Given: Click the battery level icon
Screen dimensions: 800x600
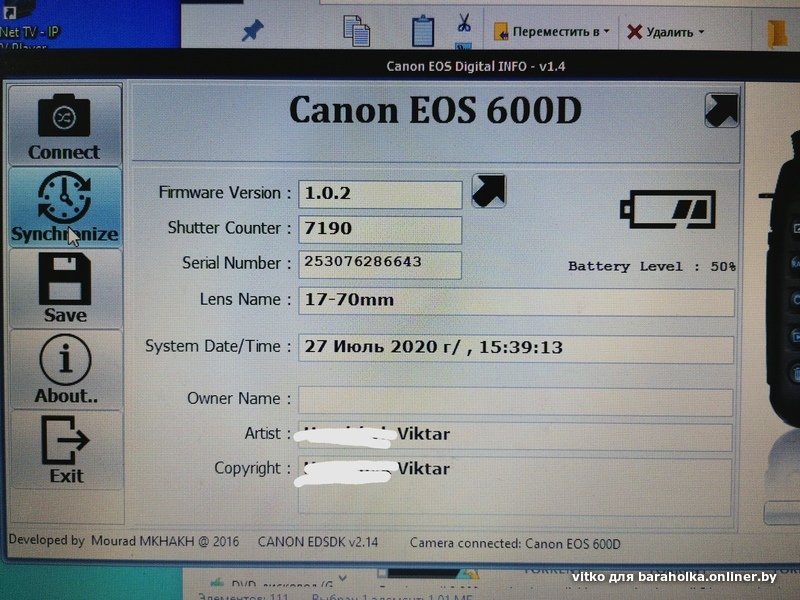Looking at the screenshot, I should (668, 209).
